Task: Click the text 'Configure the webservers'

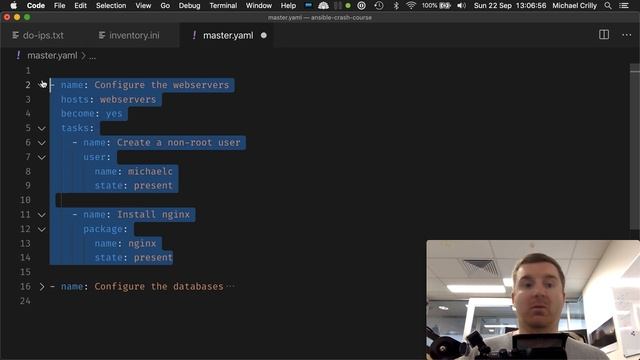Action: tap(162, 85)
